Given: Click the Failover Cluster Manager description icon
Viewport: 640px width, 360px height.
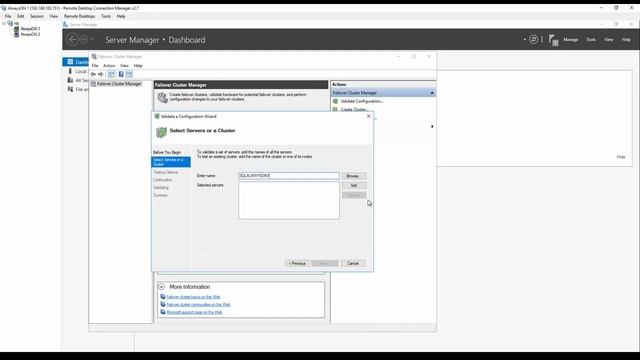Looking at the screenshot, I should pyautogui.click(x=162, y=97).
